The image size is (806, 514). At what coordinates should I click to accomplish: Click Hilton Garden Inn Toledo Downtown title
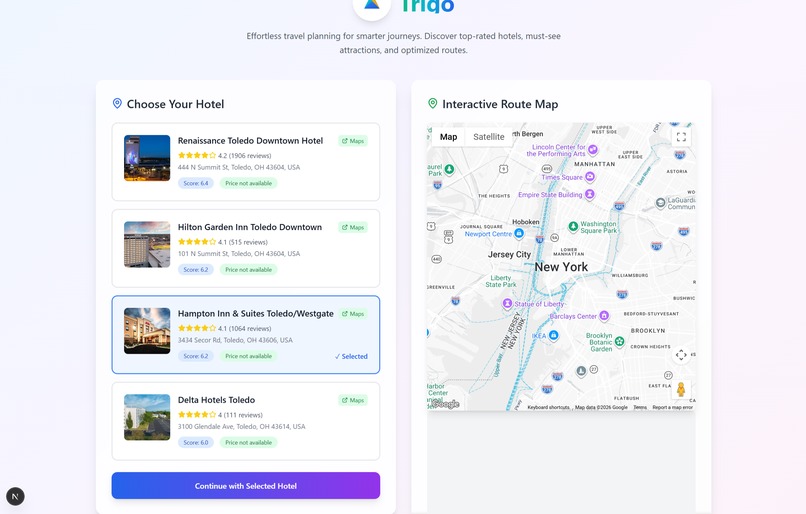coord(250,227)
